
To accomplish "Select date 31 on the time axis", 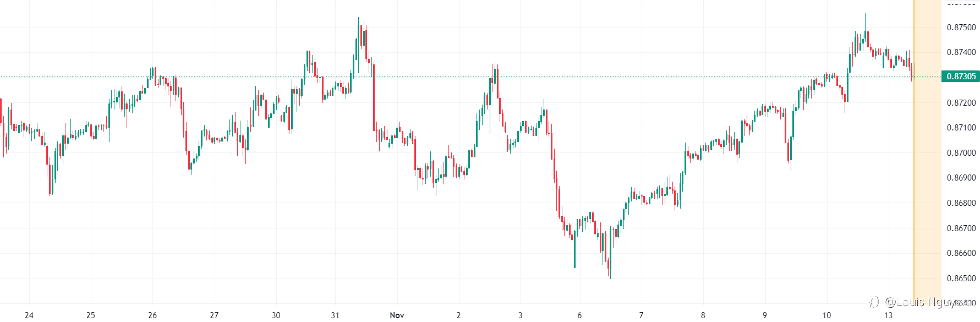I will point(335,315).
